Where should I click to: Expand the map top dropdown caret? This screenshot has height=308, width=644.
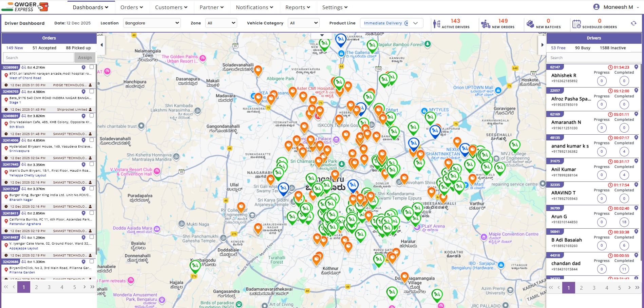pyautogui.click(x=322, y=35)
